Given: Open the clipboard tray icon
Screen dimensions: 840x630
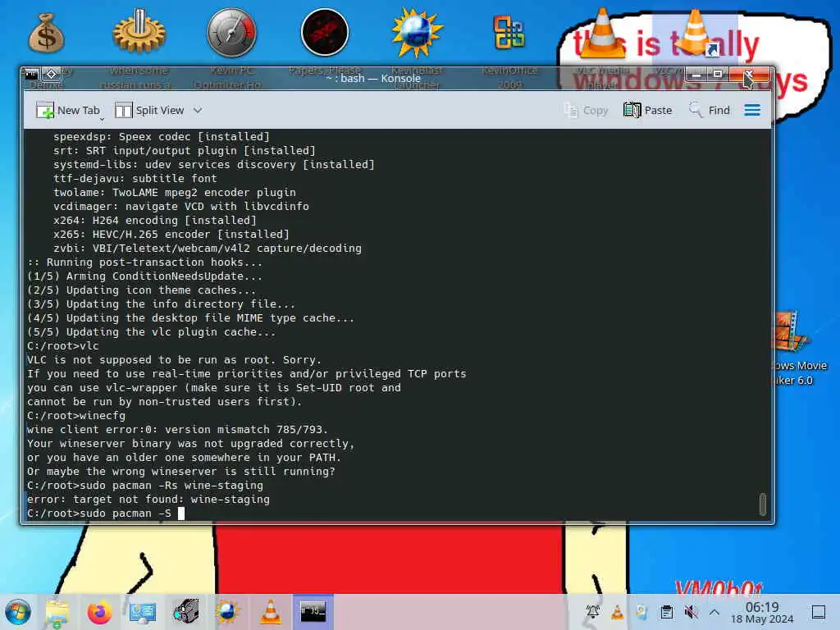Looking at the screenshot, I should 666,612.
